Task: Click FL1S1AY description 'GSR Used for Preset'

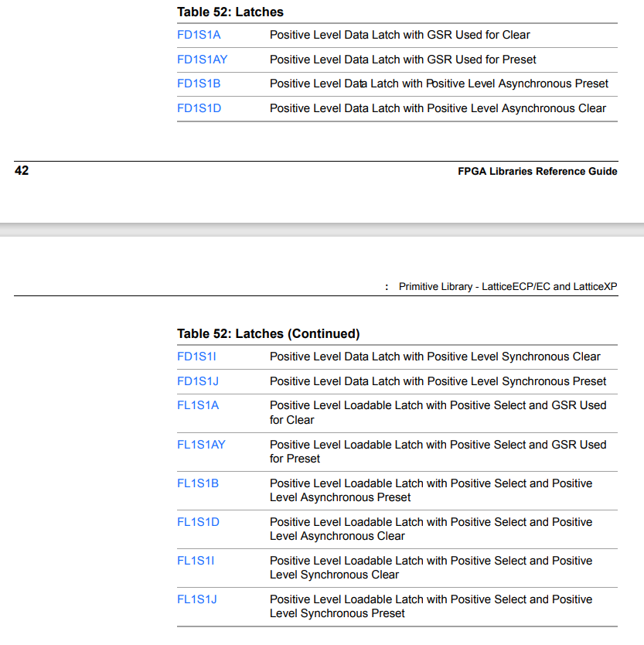Action: tap(438, 452)
